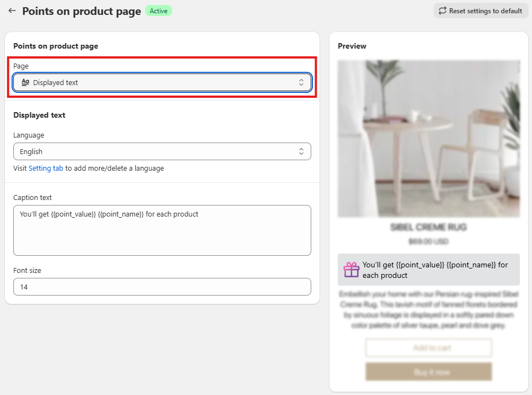Viewport: 532px width, 395px height.
Task: Click the Add to cart preview button
Action: pyautogui.click(x=428, y=348)
